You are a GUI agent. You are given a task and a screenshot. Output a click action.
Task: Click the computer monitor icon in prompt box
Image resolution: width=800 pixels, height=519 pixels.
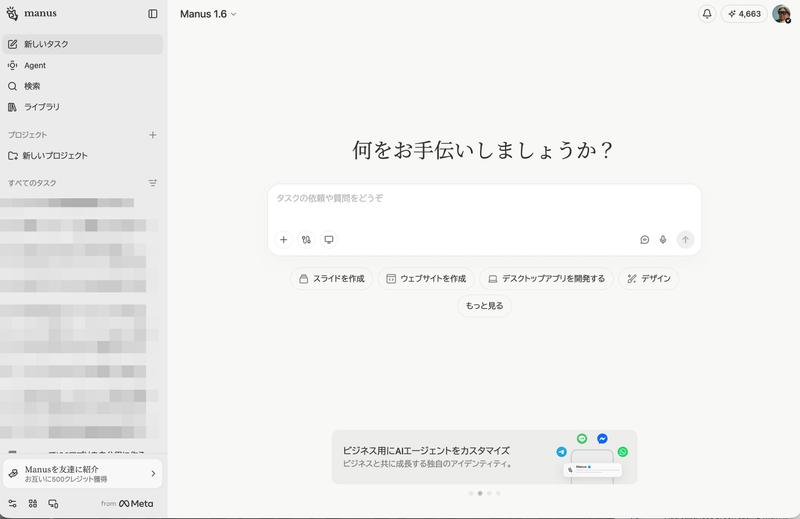(x=329, y=239)
